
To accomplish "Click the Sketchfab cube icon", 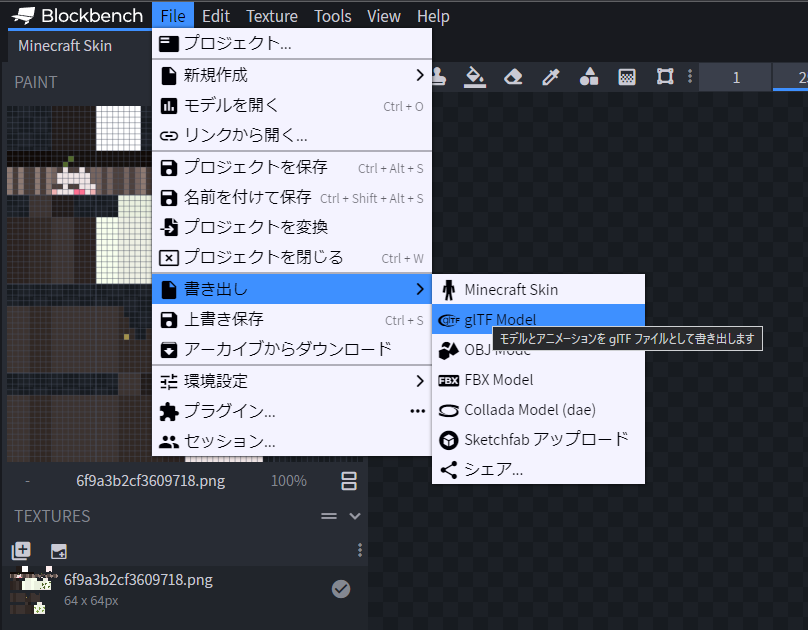I will (x=448, y=440).
